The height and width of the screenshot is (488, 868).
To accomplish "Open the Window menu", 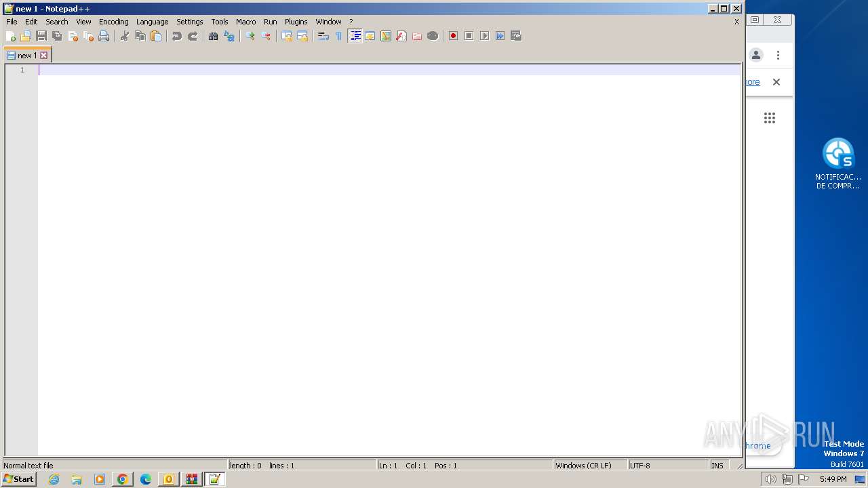I will [x=329, y=22].
